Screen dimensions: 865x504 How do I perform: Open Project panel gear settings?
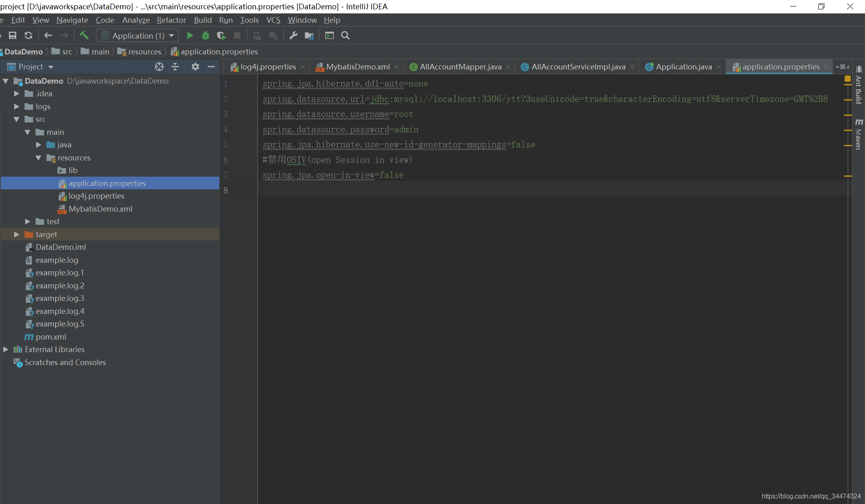[195, 67]
